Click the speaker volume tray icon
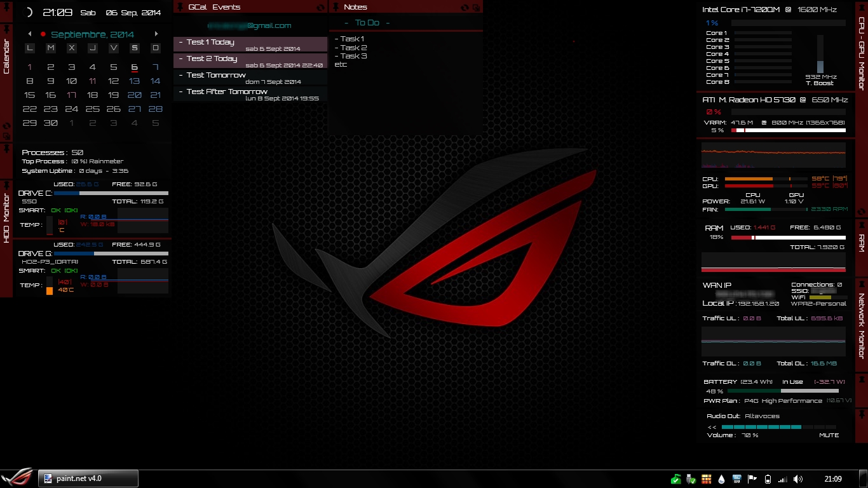This screenshot has width=868, height=488. pos(798,479)
